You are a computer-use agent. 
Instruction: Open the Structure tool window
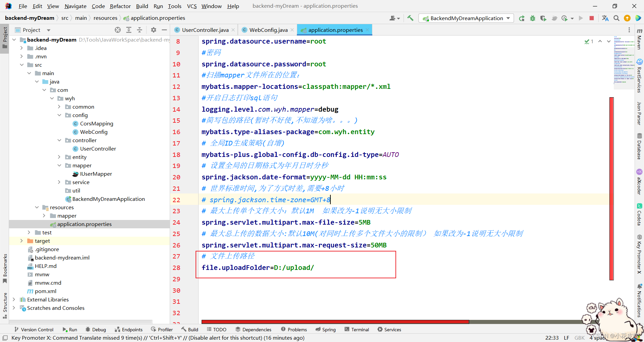tap(5, 305)
